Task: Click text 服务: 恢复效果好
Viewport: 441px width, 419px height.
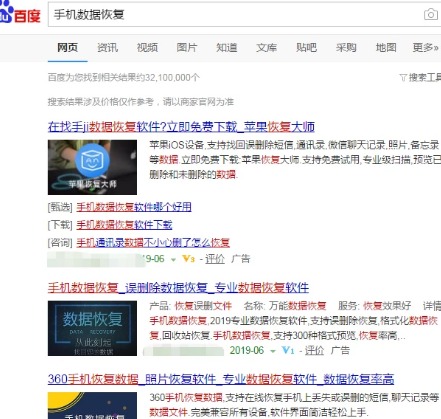Action: 374,306
